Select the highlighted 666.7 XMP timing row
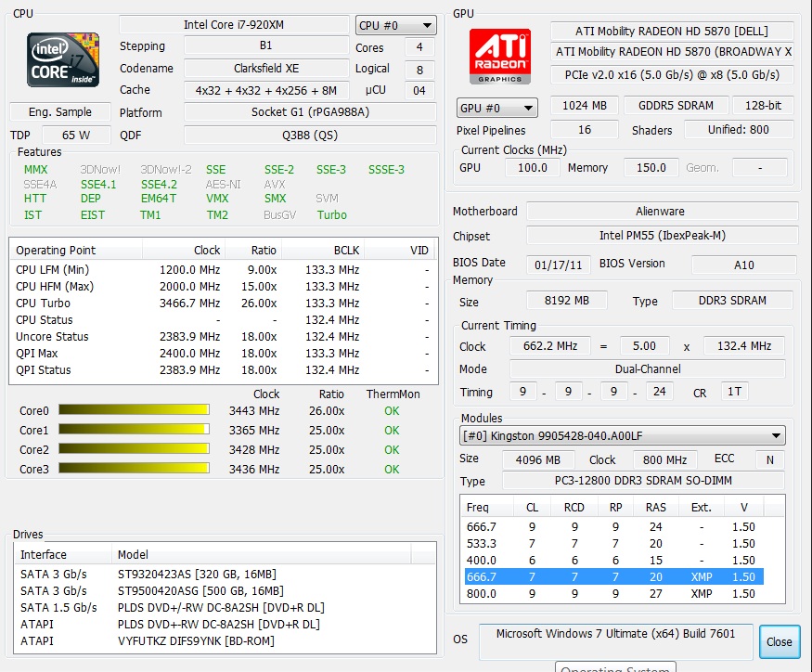This screenshot has width=812, height=672. tap(613, 576)
